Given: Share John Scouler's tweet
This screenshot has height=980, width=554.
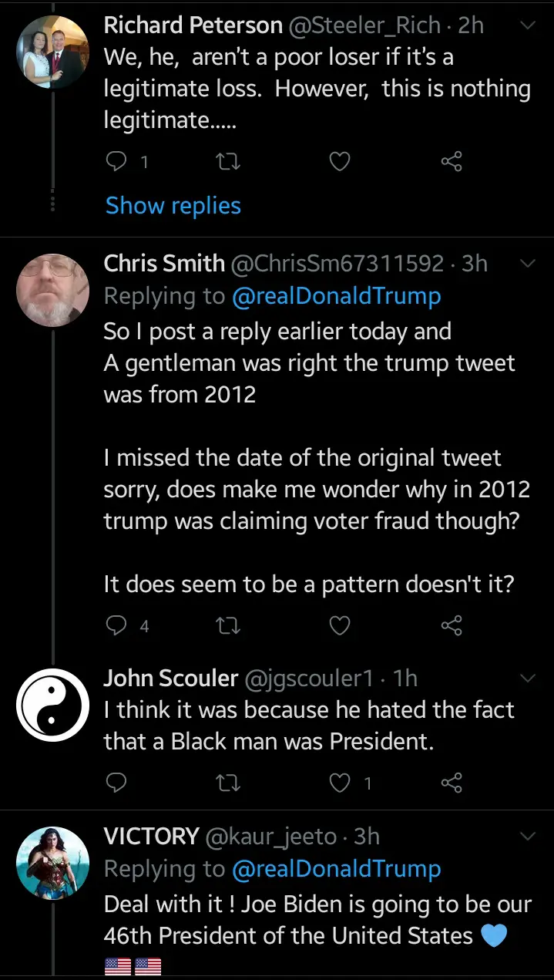Looking at the screenshot, I should click(451, 783).
